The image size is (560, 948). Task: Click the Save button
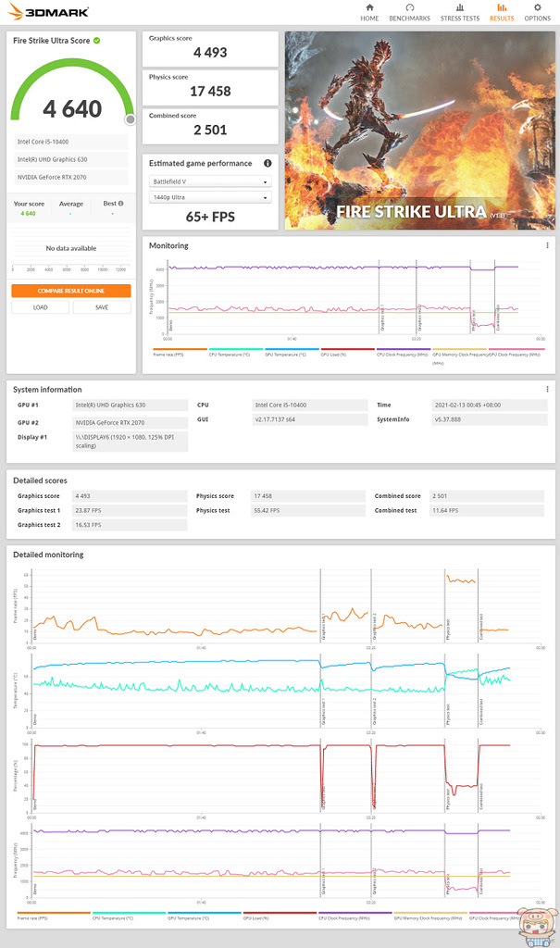(x=102, y=307)
